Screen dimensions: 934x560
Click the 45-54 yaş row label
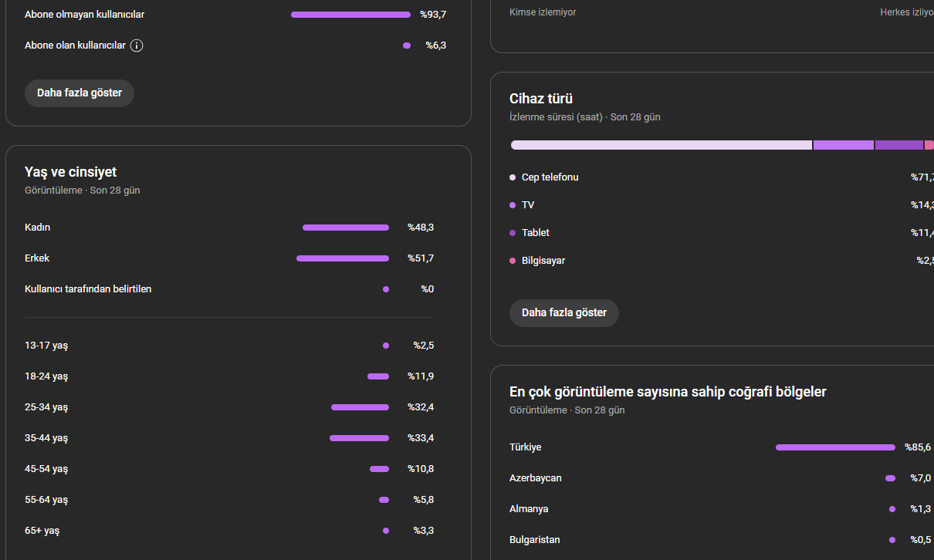coord(46,469)
